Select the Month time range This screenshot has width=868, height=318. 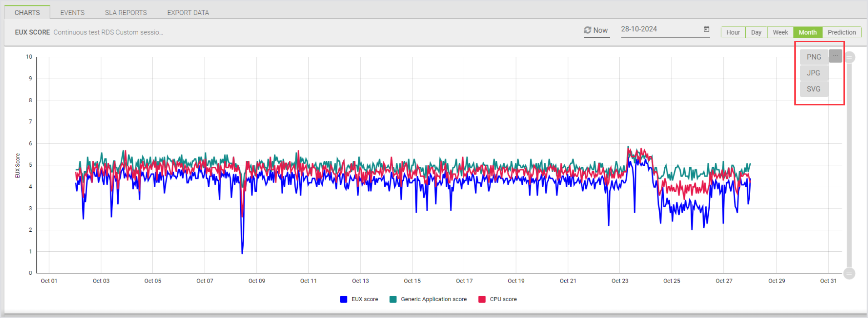(x=808, y=32)
